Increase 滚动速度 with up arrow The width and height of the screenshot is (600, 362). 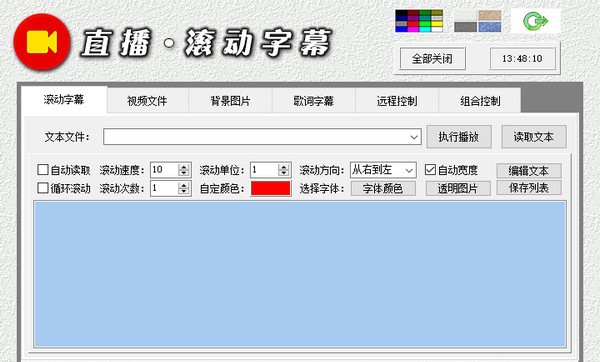[184, 167]
